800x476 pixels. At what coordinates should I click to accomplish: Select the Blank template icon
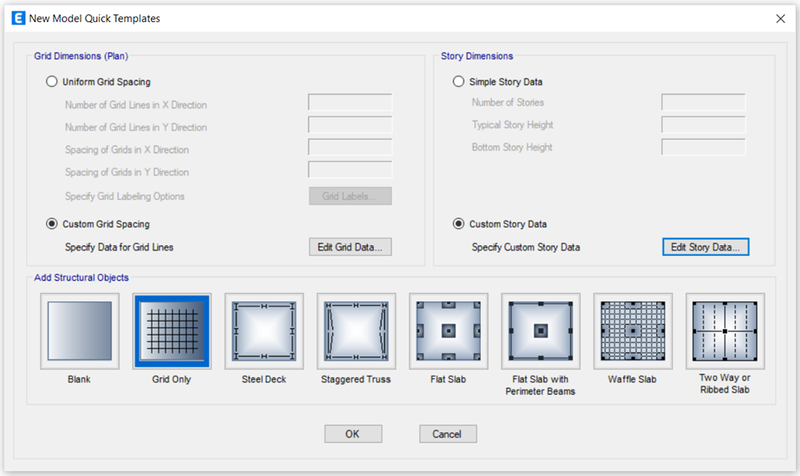[x=79, y=332]
